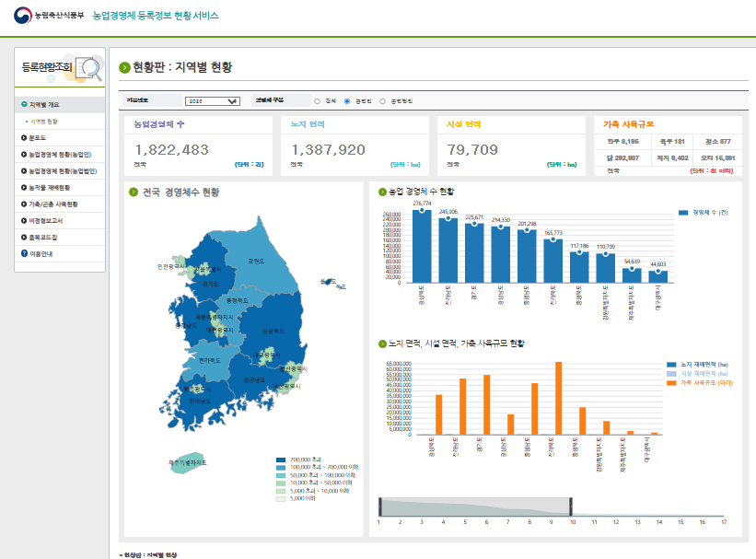Toggle the 노지 재배면적 (ha) legend series

[697, 365]
